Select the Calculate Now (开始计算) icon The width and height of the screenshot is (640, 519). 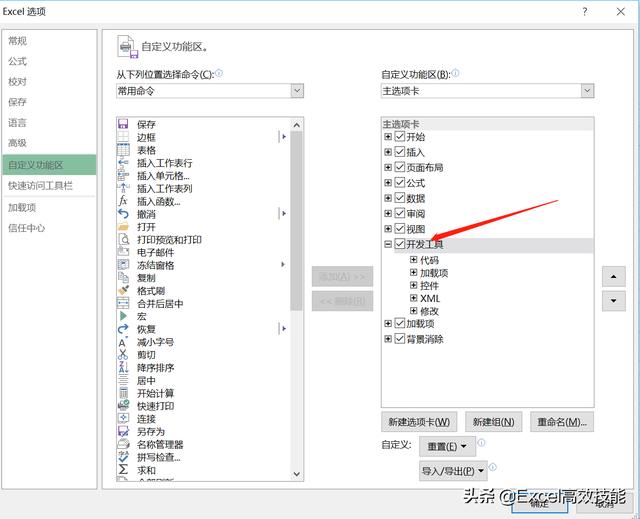(123, 393)
